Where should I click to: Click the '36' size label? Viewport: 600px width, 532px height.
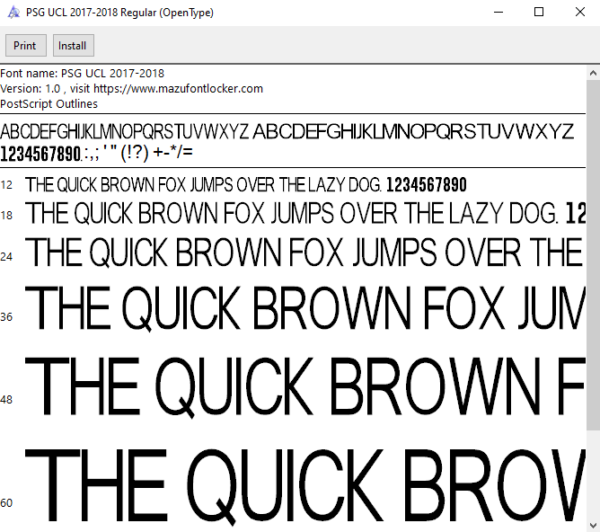[7, 317]
